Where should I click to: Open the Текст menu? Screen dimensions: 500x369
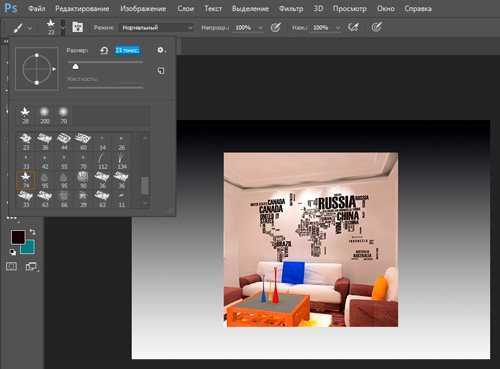[x=213, y=9]
